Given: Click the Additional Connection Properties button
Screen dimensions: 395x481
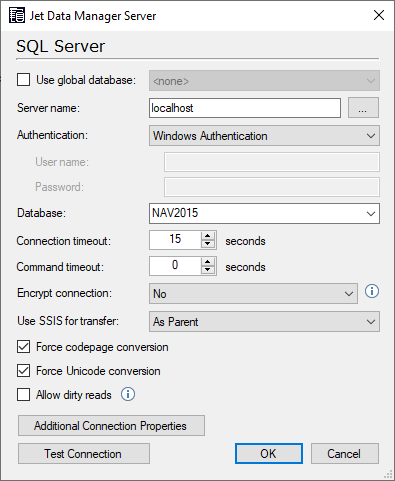Looking at the screenshot, I should [x=111, y=426].
